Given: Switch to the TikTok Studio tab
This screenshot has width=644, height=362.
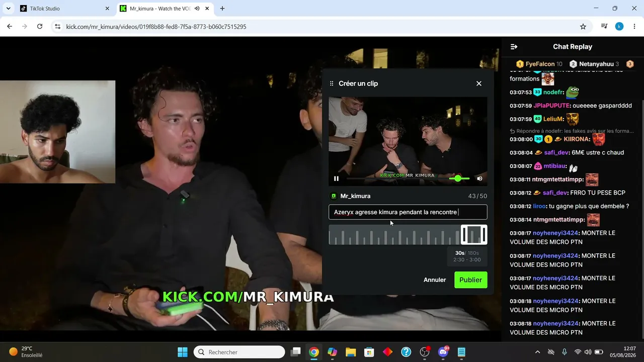Looking at the screenshot, I should click(x=64, y=9).
